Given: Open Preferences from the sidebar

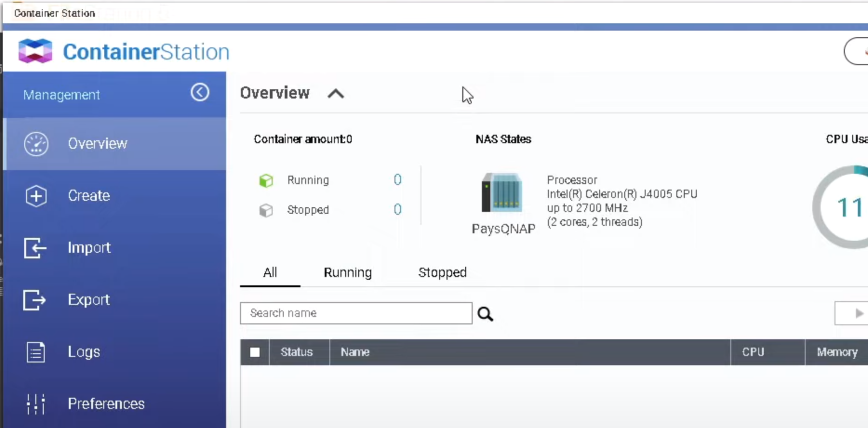Looking at the screenshot, I should pos(114,404).
